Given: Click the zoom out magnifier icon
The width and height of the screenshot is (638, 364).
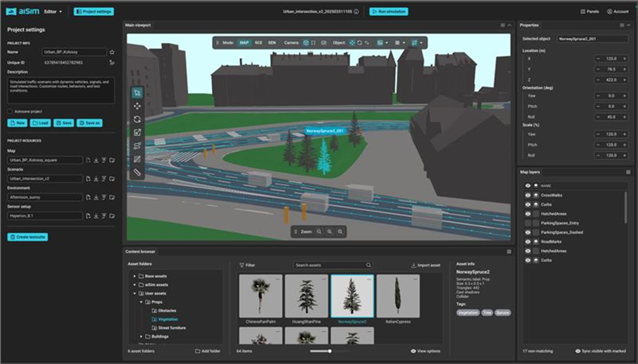Looking at the screenshot, I should pos(319,232).
